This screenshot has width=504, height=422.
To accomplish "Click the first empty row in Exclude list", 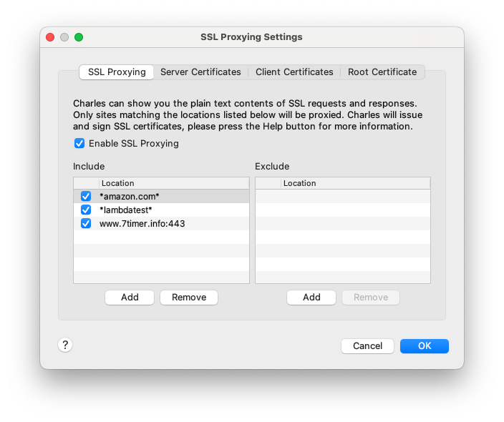I will [342, 196].
